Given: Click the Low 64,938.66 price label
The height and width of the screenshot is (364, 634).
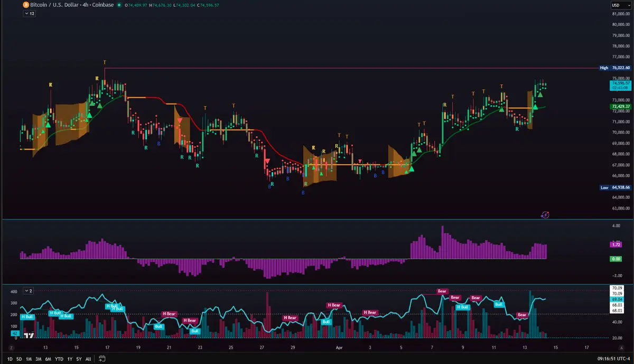Looking at the screenshot, I should pos(615,188).
